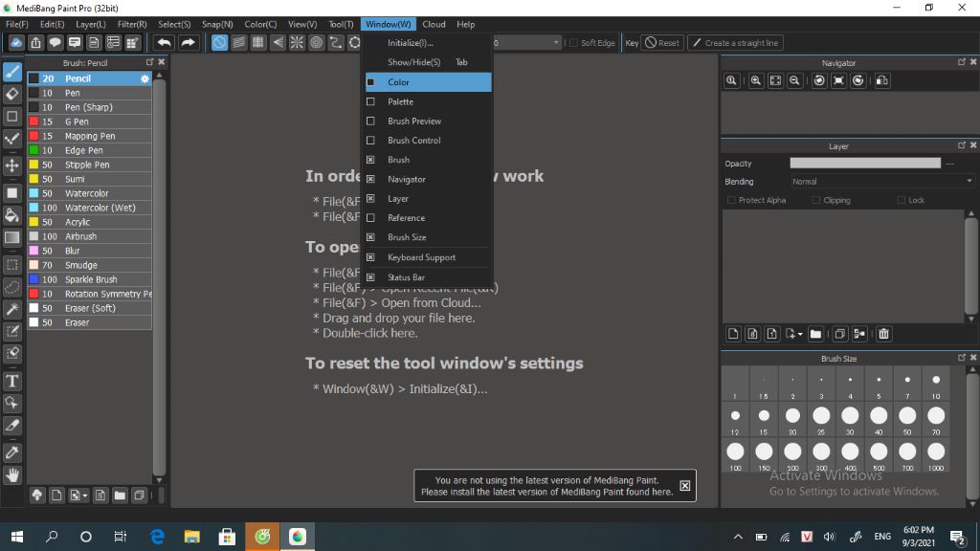The image size is (980, 551).
Task: Enable circle snap guide
Action: (316, 42)
